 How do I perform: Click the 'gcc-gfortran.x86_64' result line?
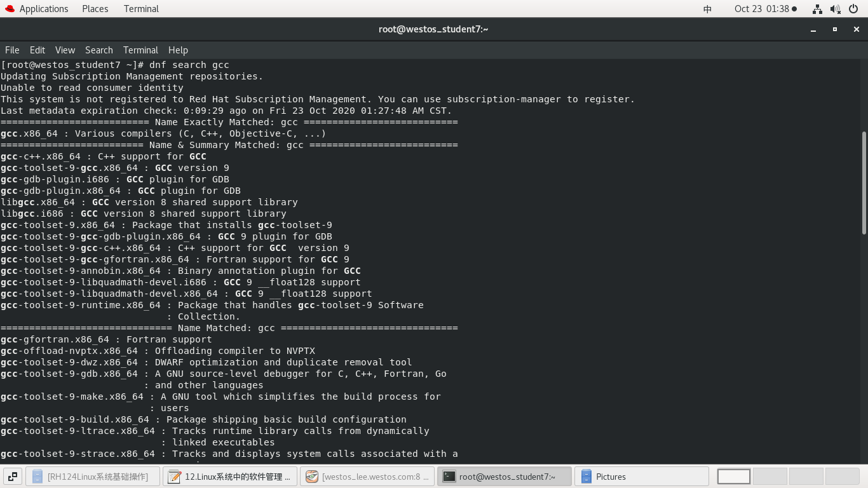(106, 339)
